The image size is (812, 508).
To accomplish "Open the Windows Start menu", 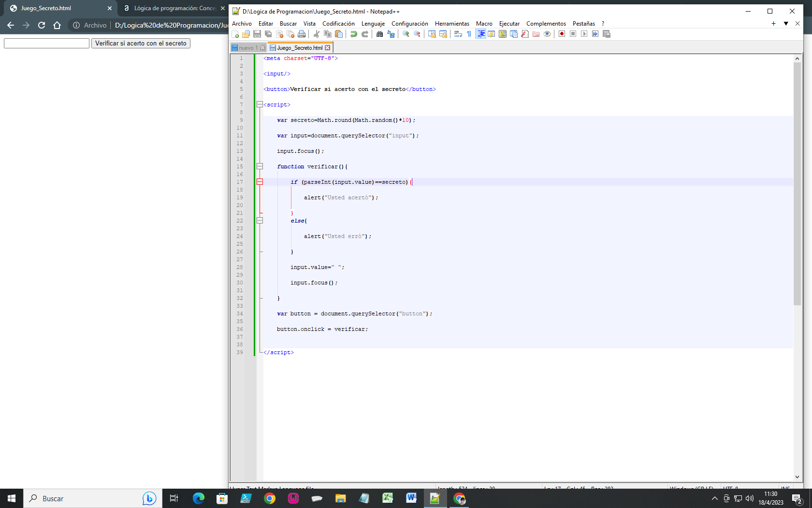I will point(12,498).
